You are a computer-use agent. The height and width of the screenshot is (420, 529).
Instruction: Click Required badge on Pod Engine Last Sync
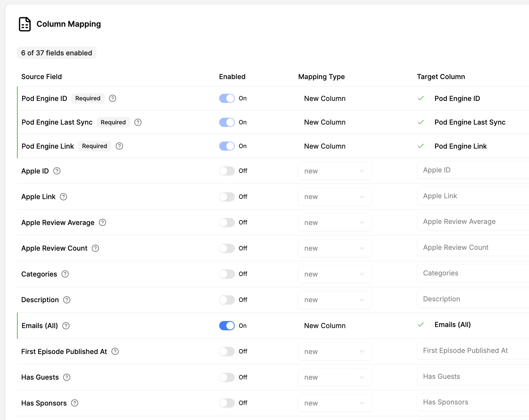pyautogui.click(x=113, y=122)
